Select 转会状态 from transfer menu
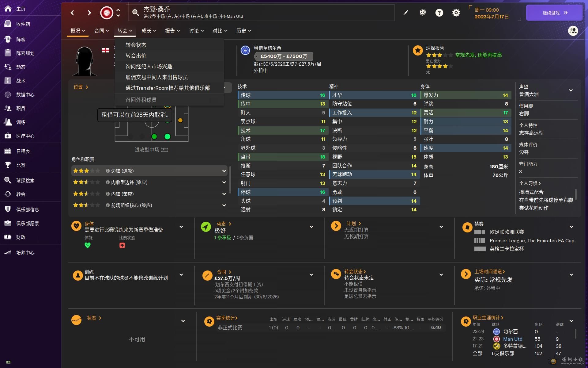588x368 pixels. [169, 45]
